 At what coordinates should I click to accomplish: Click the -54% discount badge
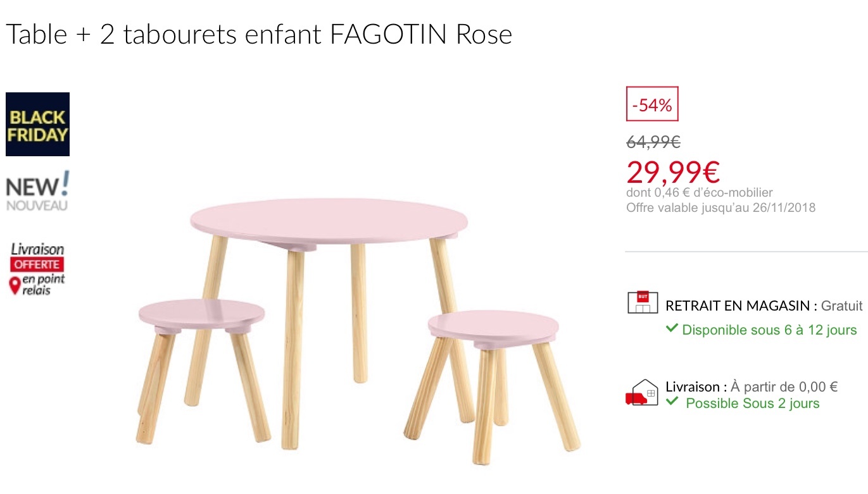pyautogui.click(x=652, y=104)
